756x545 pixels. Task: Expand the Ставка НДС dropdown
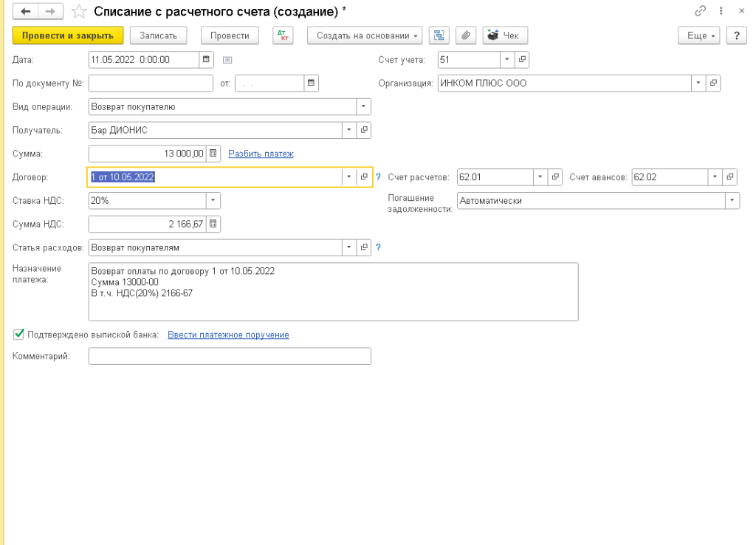[x=213, y=200]
